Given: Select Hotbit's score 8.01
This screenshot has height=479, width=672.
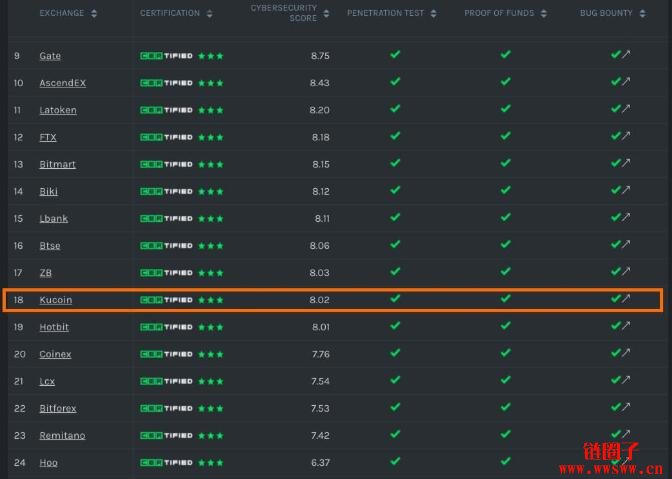Looking at the screenshot, I should [321, 327].
